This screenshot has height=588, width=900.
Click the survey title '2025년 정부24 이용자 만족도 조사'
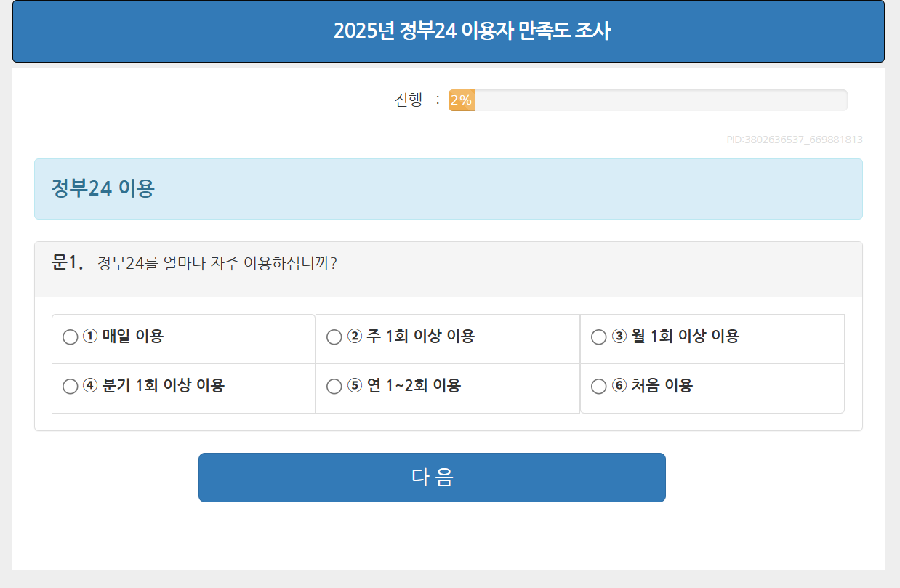(472, 31)
